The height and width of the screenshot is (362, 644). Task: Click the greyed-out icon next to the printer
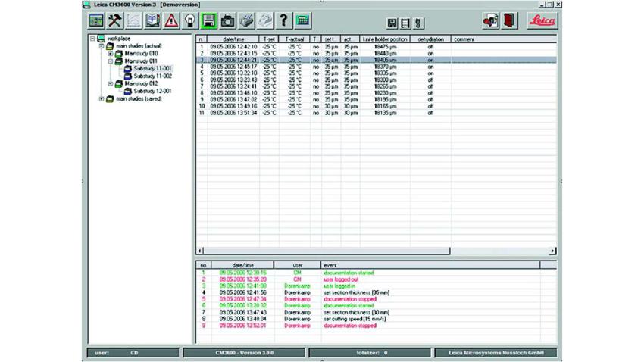tap(265, 20)
